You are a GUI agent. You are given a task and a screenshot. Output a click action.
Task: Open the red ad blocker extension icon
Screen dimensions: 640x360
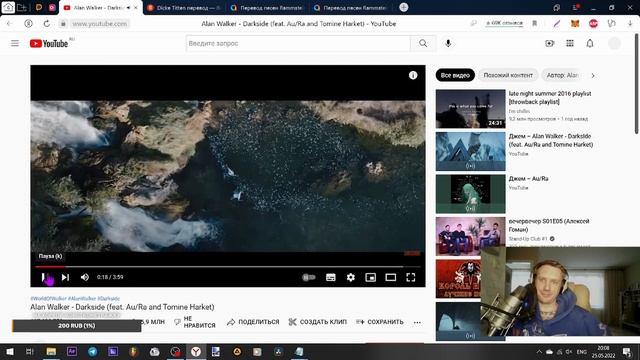tap(593, 24)
